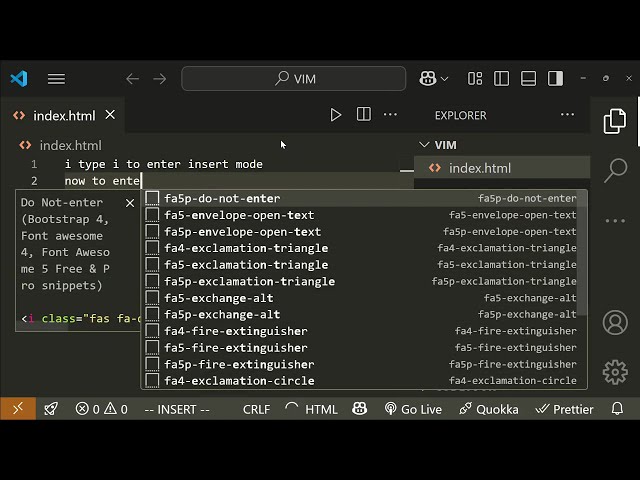640x480 pixels.
Task: Show additional views ellipsis in activity bar
Action: 615,221
